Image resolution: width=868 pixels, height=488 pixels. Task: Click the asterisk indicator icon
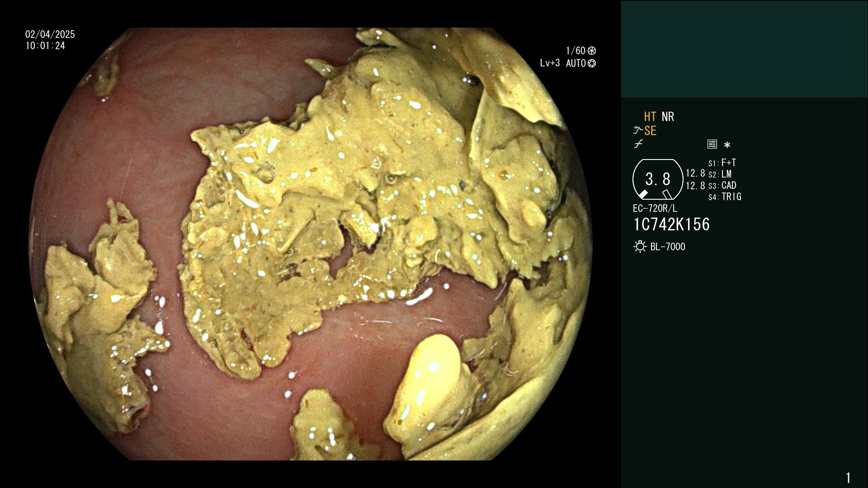pyautogui.click(x=727, y=145)
